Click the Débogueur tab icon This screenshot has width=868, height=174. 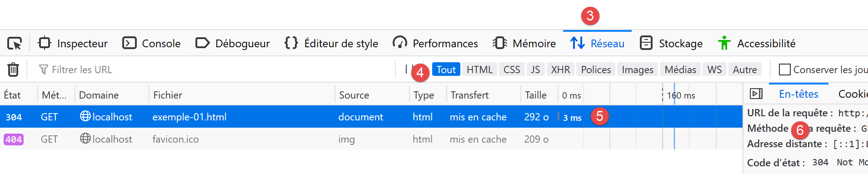coord(202,43)
